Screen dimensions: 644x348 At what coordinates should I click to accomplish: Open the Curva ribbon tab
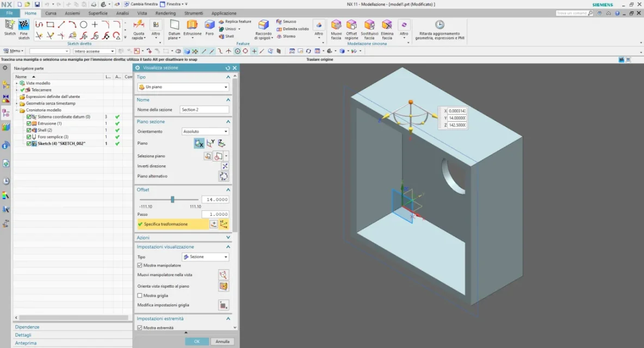pyautogui.click(x=51, y=13)
